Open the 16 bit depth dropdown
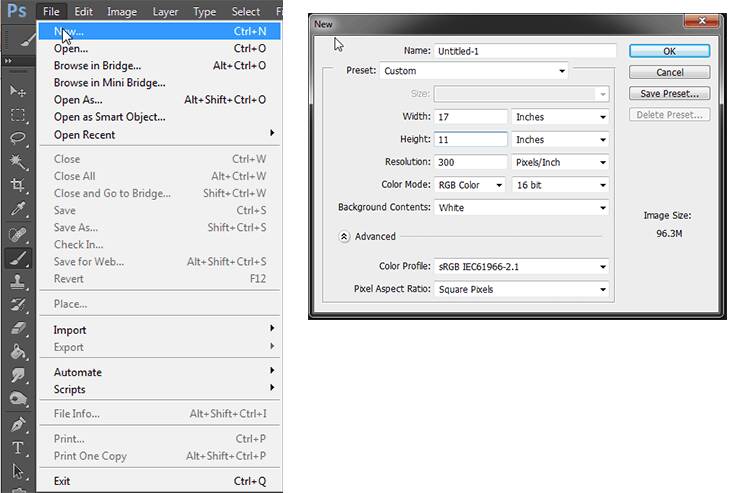Viewport: 740px width, 493px height. coord(560,185)
